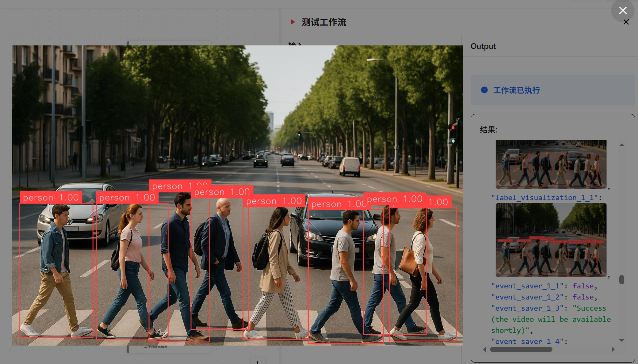Viewport: 638px width, 364px height.
Task: Open the label_visualization result thumbnail
Action: point(551,240)
